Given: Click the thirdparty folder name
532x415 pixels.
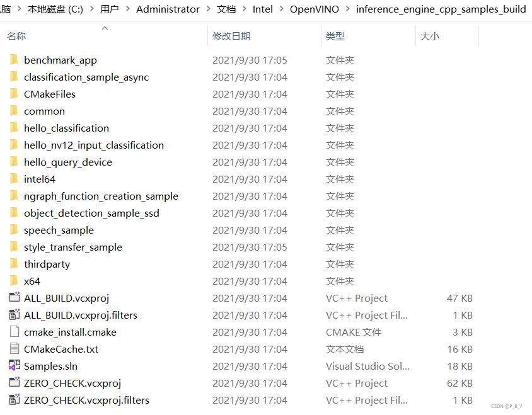Looking at the screenshot, I should (x=47, y=264).
